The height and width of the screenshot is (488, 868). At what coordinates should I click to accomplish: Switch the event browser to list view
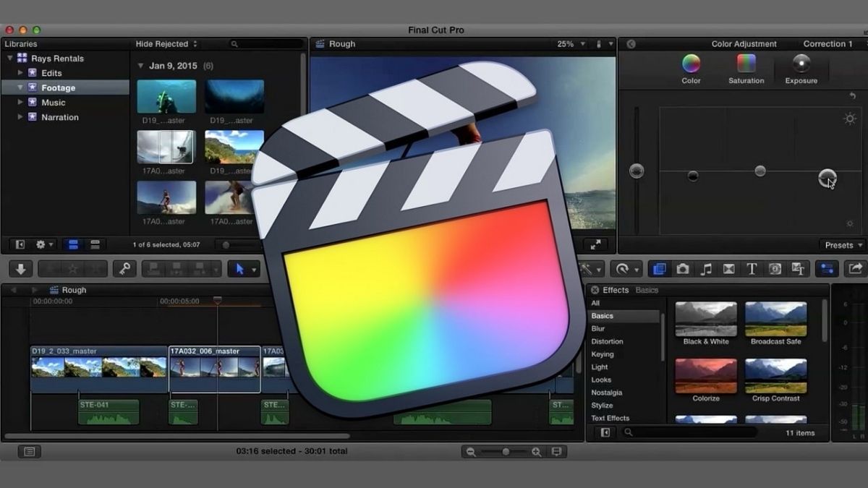(95, 244)
